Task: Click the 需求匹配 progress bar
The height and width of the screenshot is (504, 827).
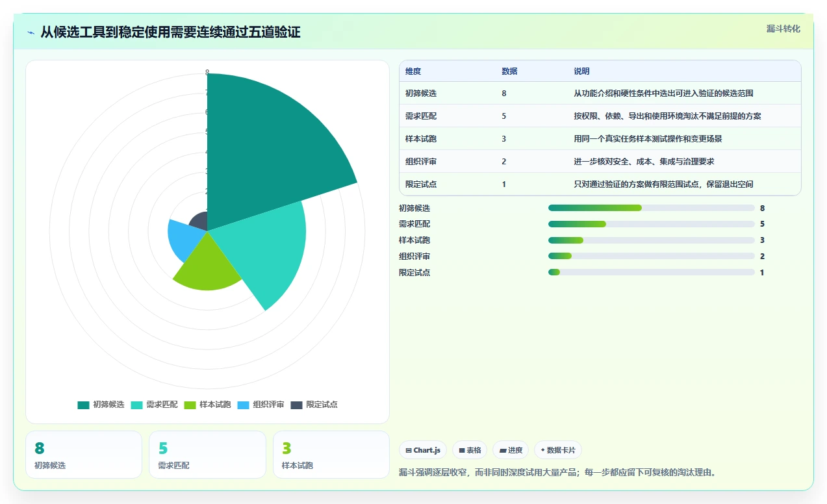Action: click(652, 224)
